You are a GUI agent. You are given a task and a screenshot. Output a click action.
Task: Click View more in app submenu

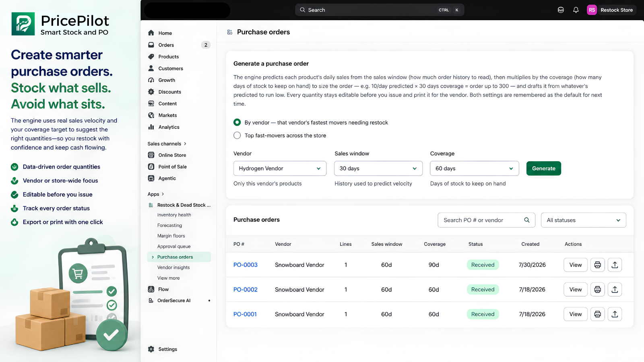point(169,278)
